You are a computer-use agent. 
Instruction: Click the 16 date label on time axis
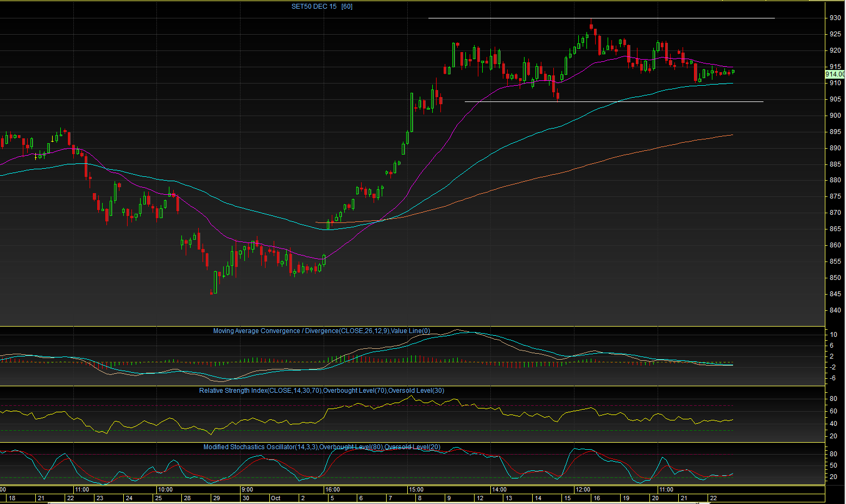coord(597,498)
